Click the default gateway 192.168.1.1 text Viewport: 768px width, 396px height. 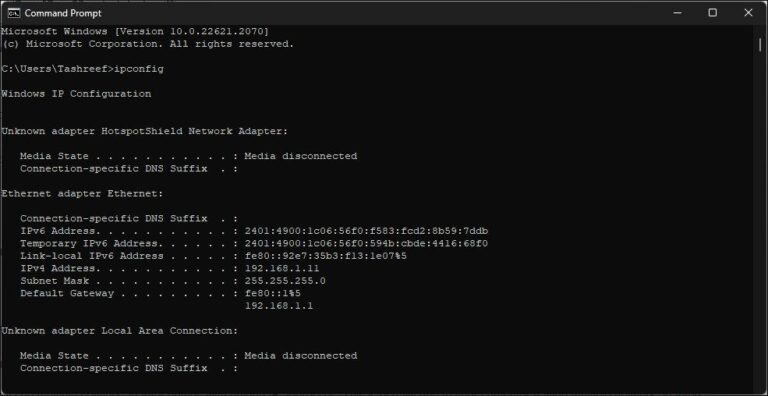[279, 306]
